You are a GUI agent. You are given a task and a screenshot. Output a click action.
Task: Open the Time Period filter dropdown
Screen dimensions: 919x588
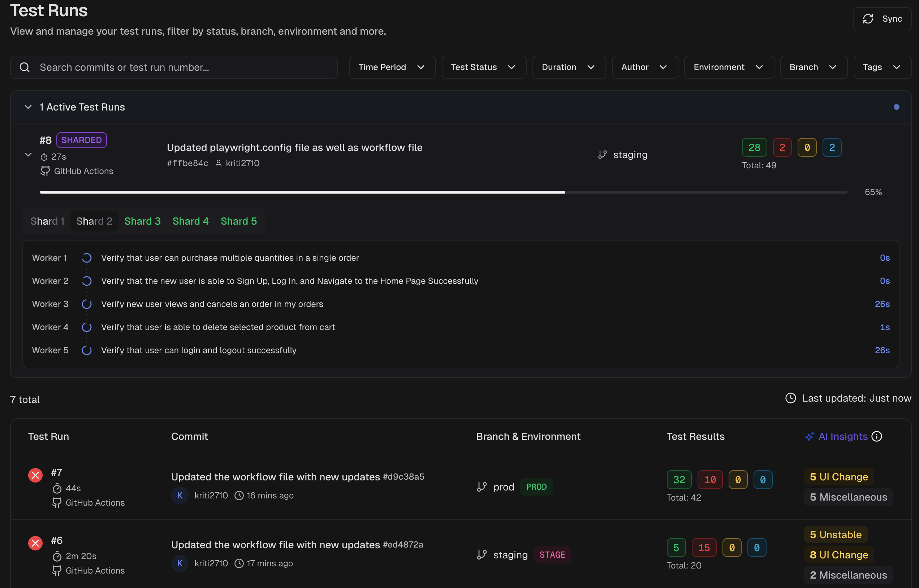[392, 67]
